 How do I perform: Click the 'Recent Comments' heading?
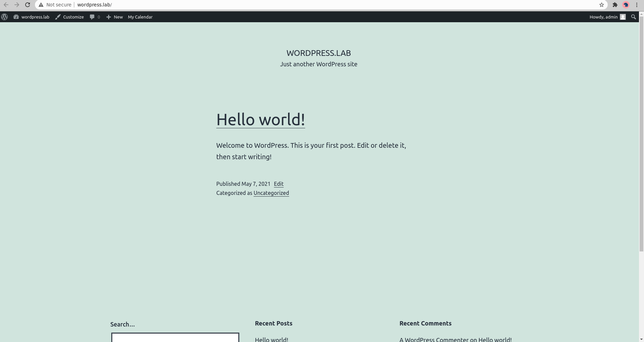tap(425, 323)
